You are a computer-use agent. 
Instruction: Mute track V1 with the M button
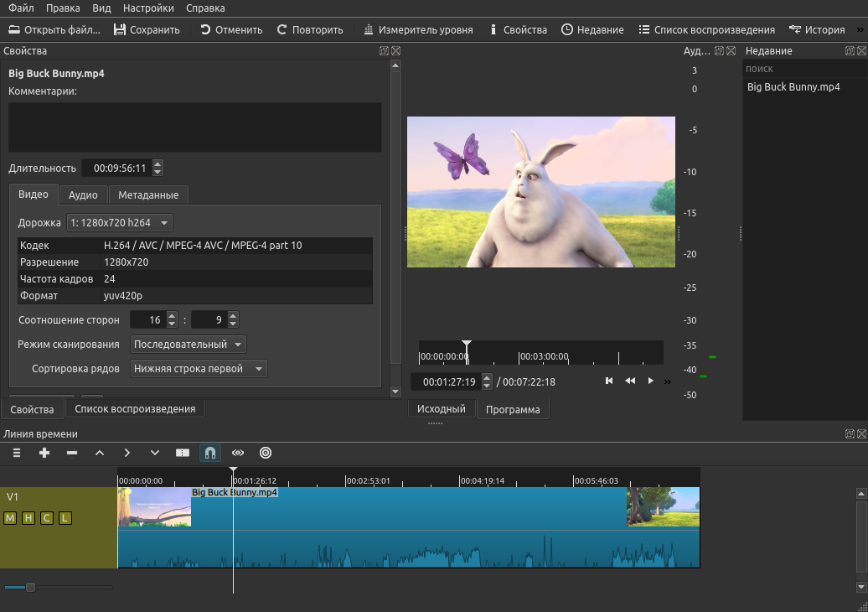10,518
